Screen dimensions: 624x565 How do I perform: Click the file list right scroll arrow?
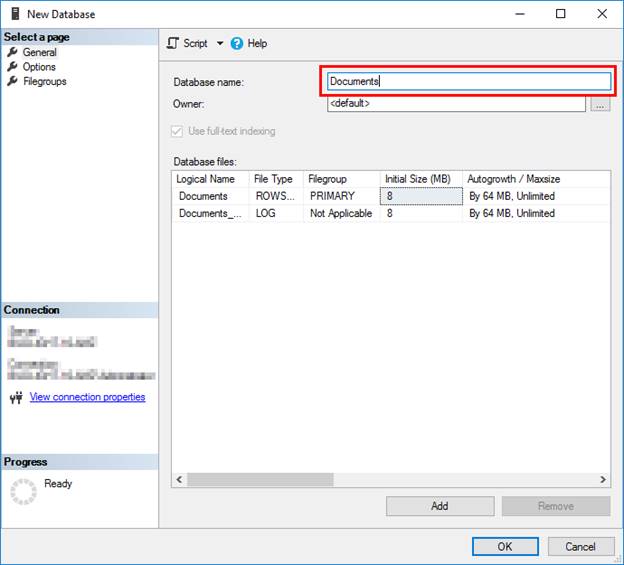point(603,479)
